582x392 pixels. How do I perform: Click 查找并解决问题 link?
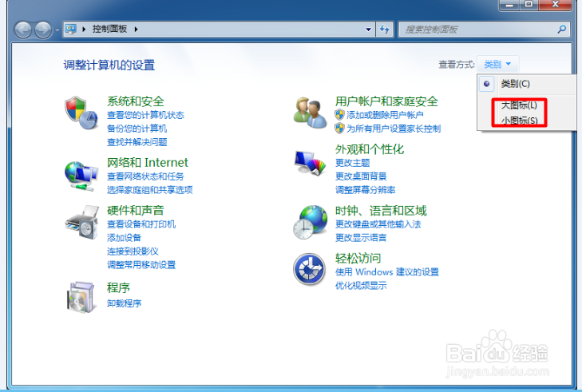tap(137, 142)
